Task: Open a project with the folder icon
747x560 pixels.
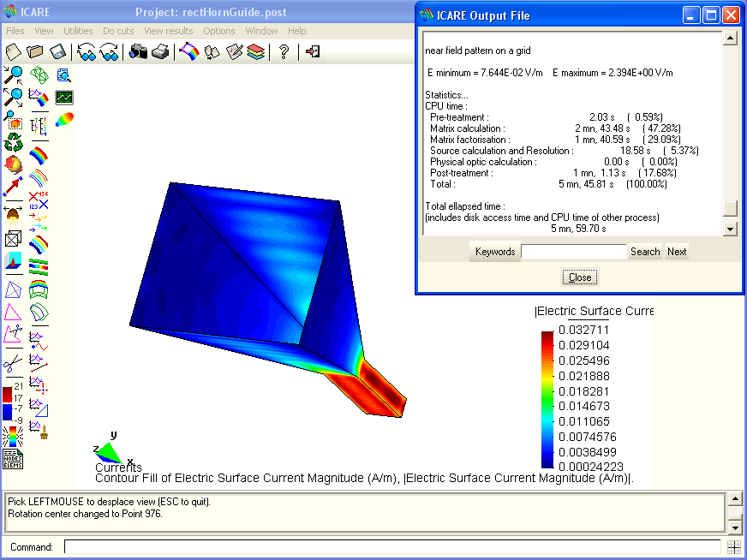Action: (x=35, y=51)
